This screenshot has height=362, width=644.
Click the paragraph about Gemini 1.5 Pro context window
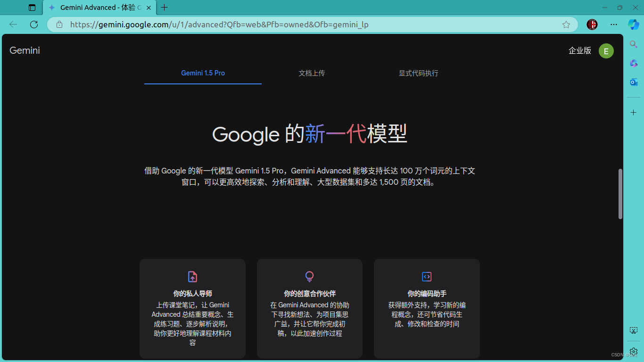pos(310,176)
